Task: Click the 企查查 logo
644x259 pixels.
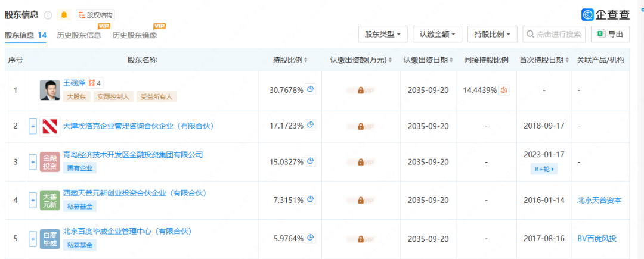Action: (605, 15)
